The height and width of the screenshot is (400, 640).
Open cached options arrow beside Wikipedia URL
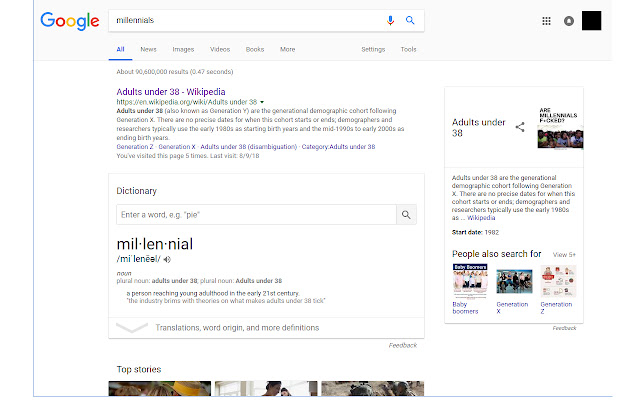click(x=262, y=102)
